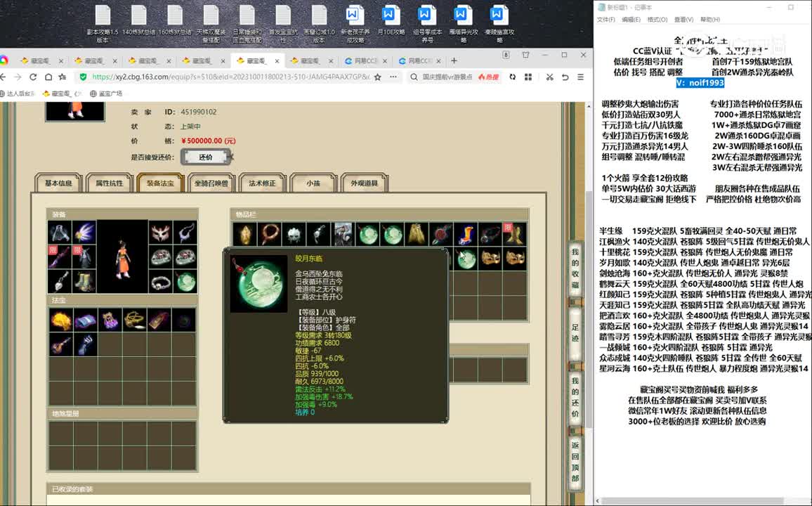This screenshot has width=812, height=506.
Task: Open the three-dot address bar options
Action: [x=393, y=77]
